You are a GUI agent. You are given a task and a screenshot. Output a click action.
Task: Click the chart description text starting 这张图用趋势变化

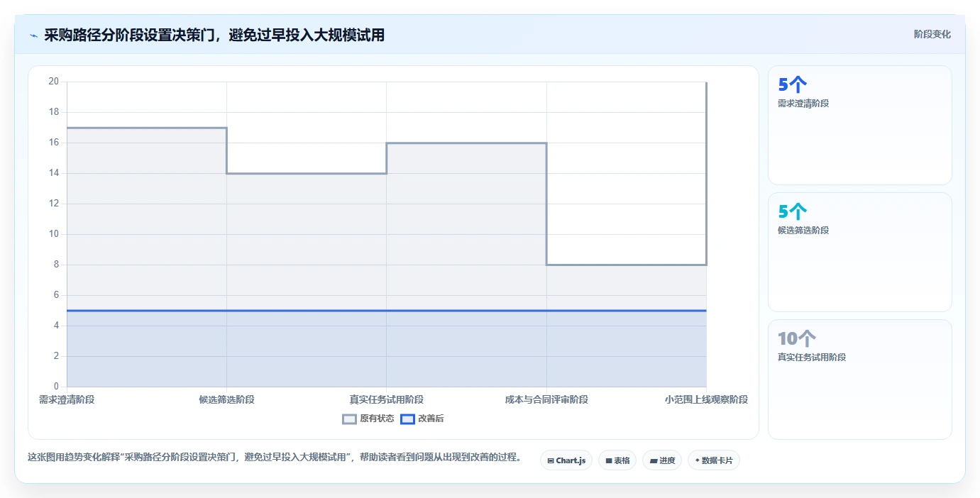[274, 457]
